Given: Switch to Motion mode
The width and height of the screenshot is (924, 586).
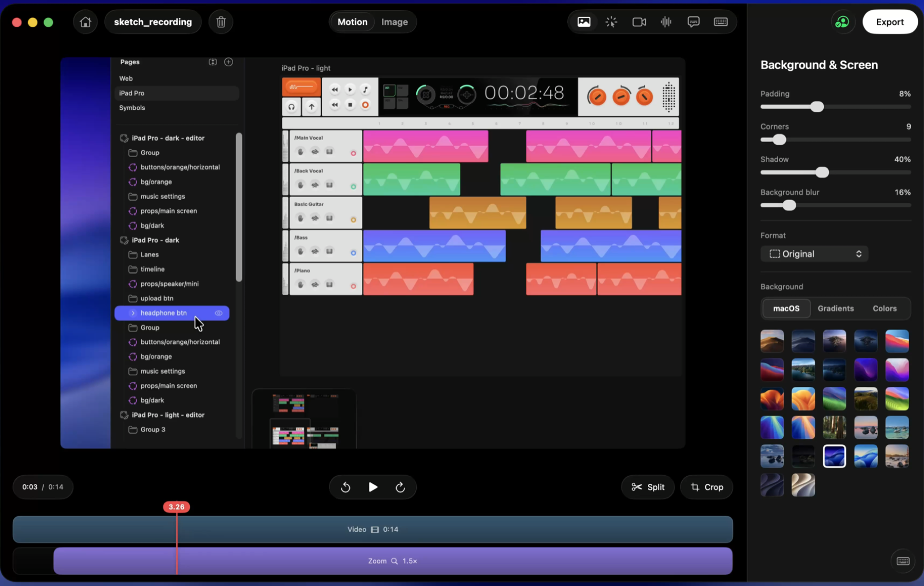Looking at the screenshot, I should (352, 22).
